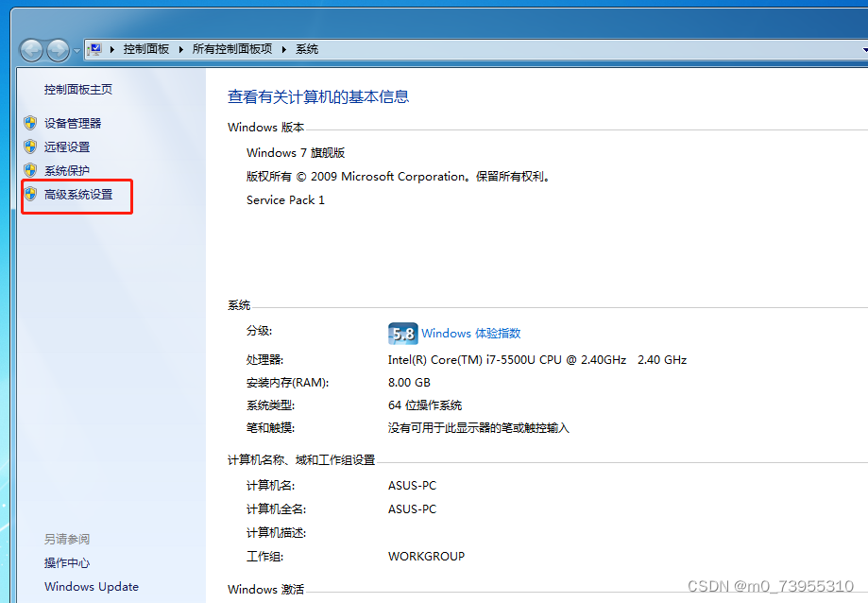Screen dimensions: 868x603
Task: Click the 计算机名称、域和工作组设置 section header
Action: tap(301, 460)
